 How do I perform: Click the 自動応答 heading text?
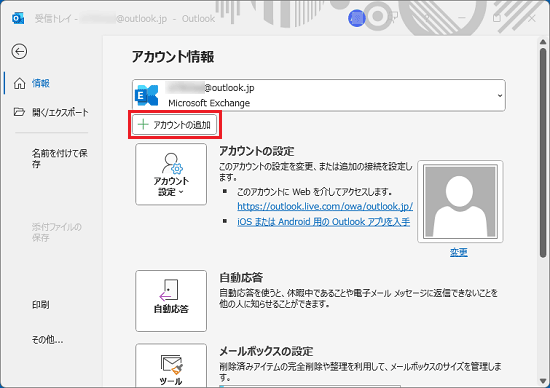(241, 277)
